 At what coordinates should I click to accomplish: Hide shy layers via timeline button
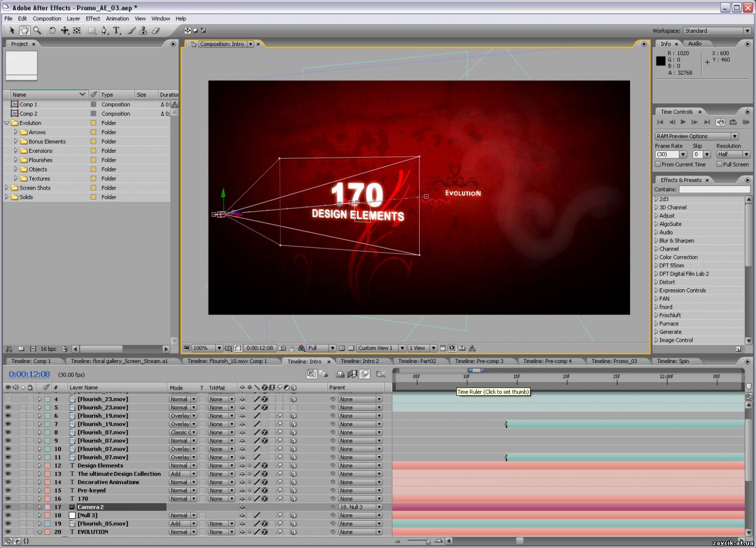coord(340,374)
